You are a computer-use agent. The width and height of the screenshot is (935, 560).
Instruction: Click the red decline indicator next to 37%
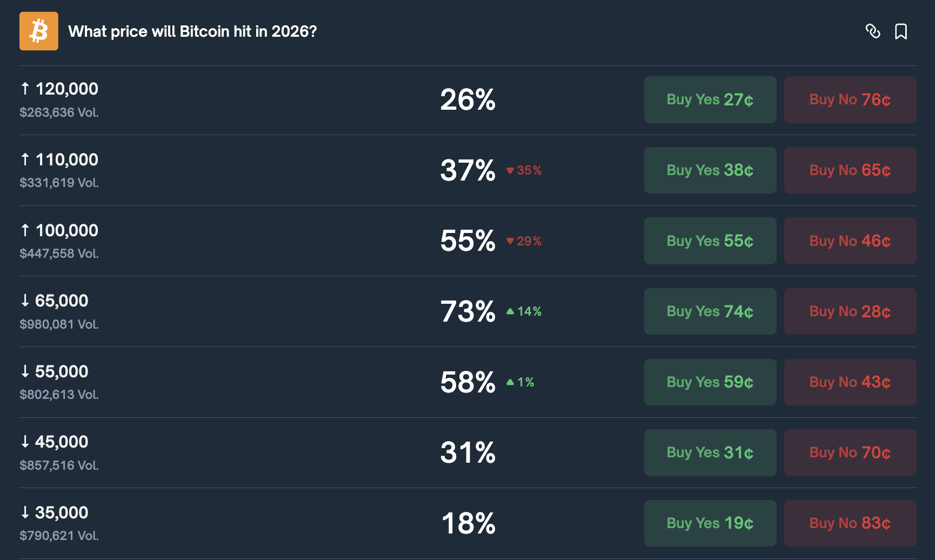click(524, 170)
